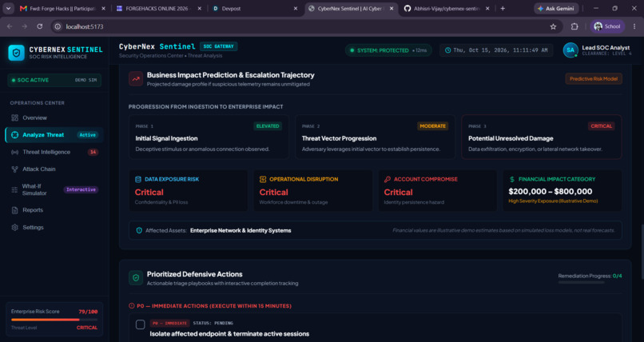Viewport: 644px width, 342px height.
Task: Open the browser extensions puzzle icon
Action: (574, 26)
